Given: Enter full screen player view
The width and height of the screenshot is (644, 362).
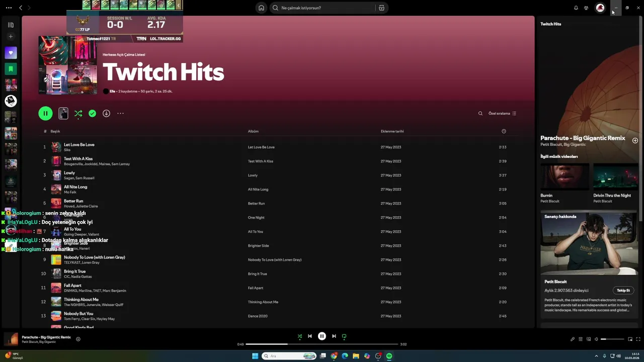Looking at the screenshot, I should [638, 339].
